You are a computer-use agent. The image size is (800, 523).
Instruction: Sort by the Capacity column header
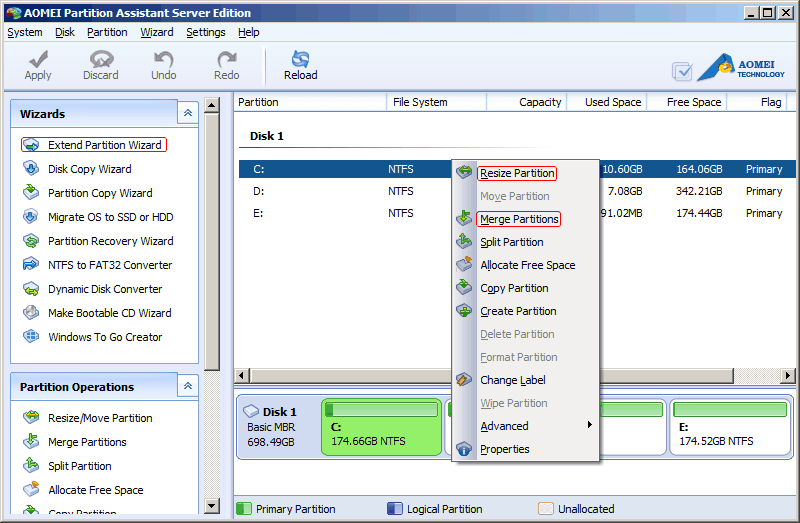point(527,102)
